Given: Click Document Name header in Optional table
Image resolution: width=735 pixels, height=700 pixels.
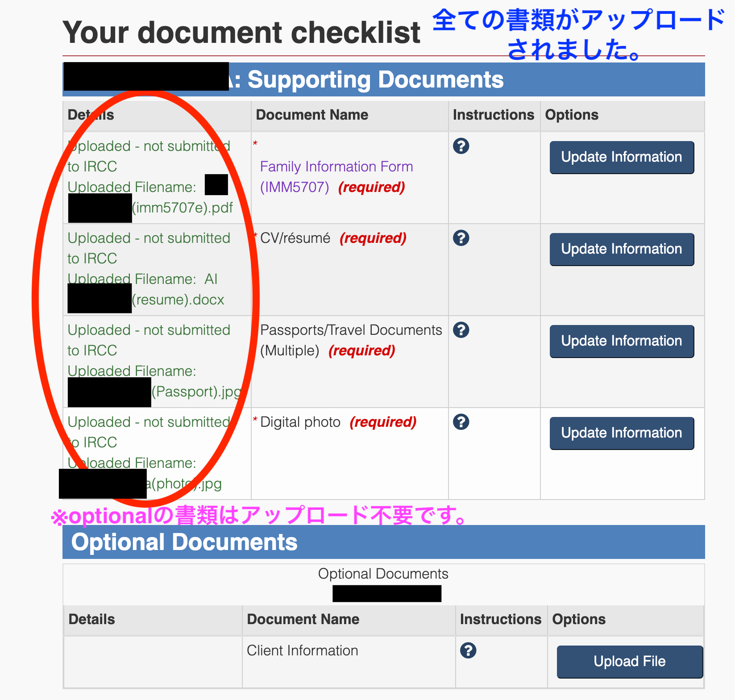Looking at the screenshot, I should coord(303,619).
